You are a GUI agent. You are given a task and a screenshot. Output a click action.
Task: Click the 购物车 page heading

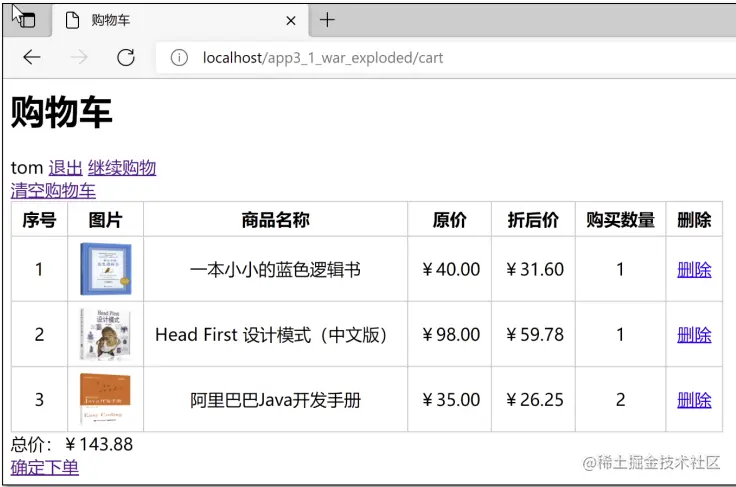(61, 114)
